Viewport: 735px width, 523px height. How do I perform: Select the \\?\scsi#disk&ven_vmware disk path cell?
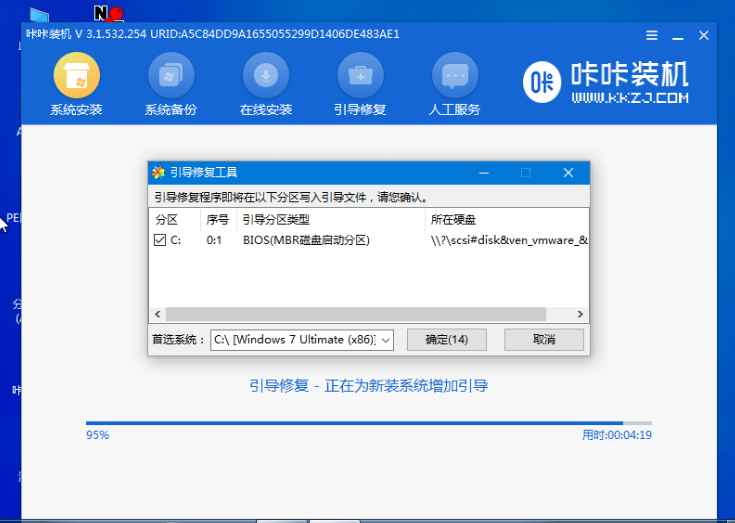pos(509,240)
